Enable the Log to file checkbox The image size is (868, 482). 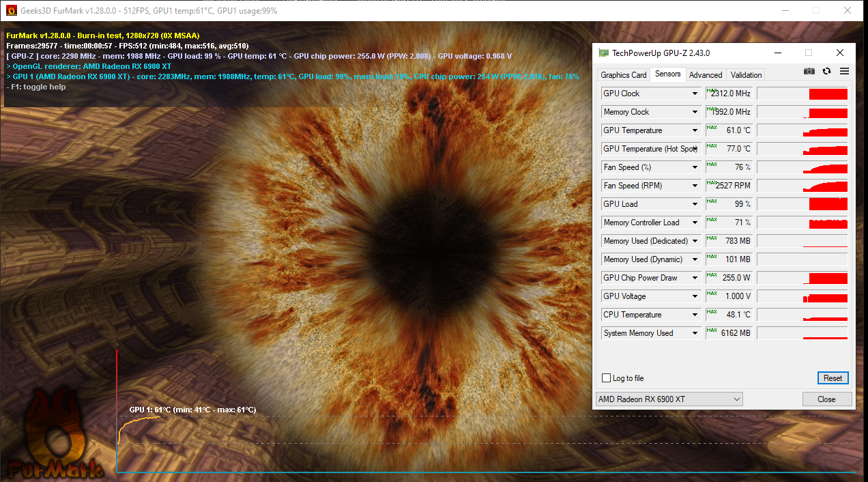point(606,378)
